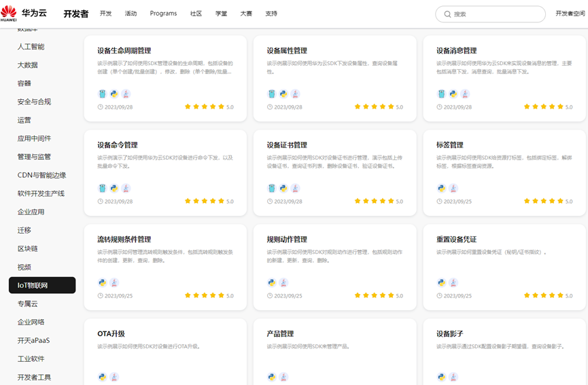The height and width of the screenshot is (385, 588).
Task: Select 管理与监管 in the sidebar
Action: [x=34, y=157]
